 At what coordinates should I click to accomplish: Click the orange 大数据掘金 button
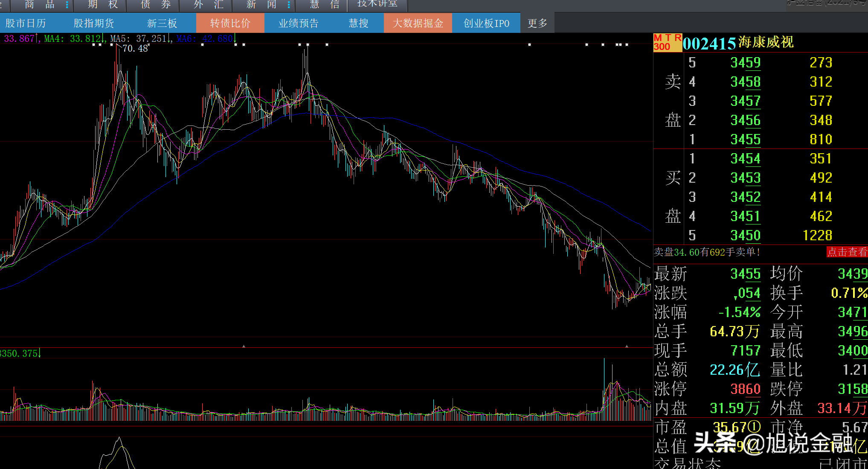click(418, 23)
